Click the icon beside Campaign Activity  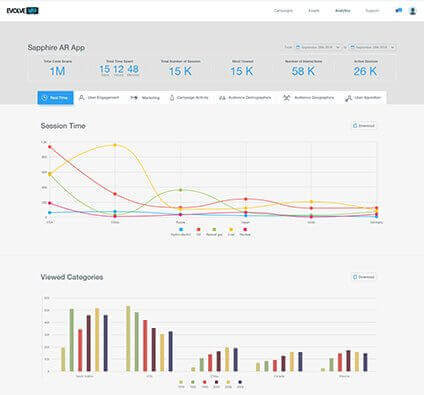point(172,98)
